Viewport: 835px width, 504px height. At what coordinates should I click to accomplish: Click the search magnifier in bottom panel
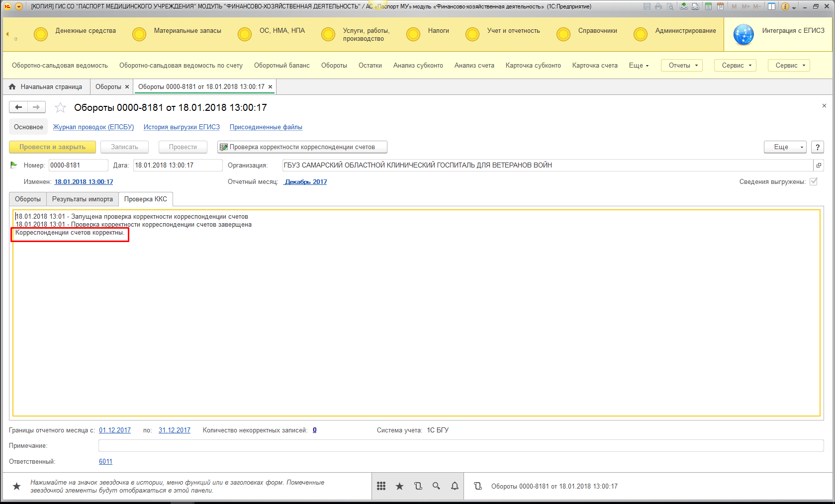pyautogui.click(x=436, y=486)
